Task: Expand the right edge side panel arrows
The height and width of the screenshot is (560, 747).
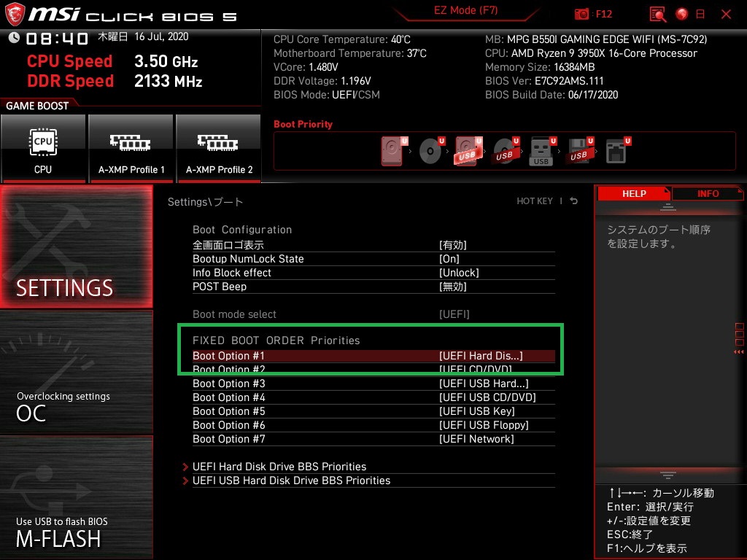Action: (739, 352)
